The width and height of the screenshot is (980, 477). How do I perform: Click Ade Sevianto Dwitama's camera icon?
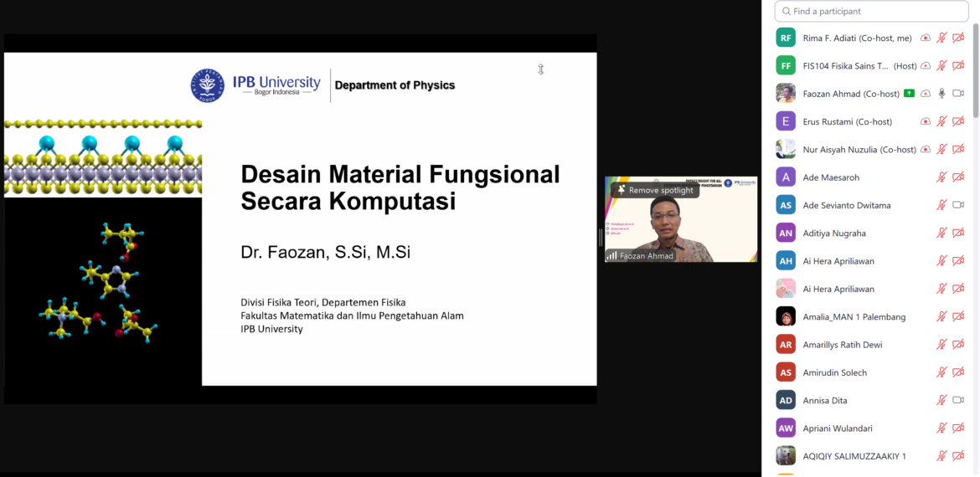click(x=958, y=205)
